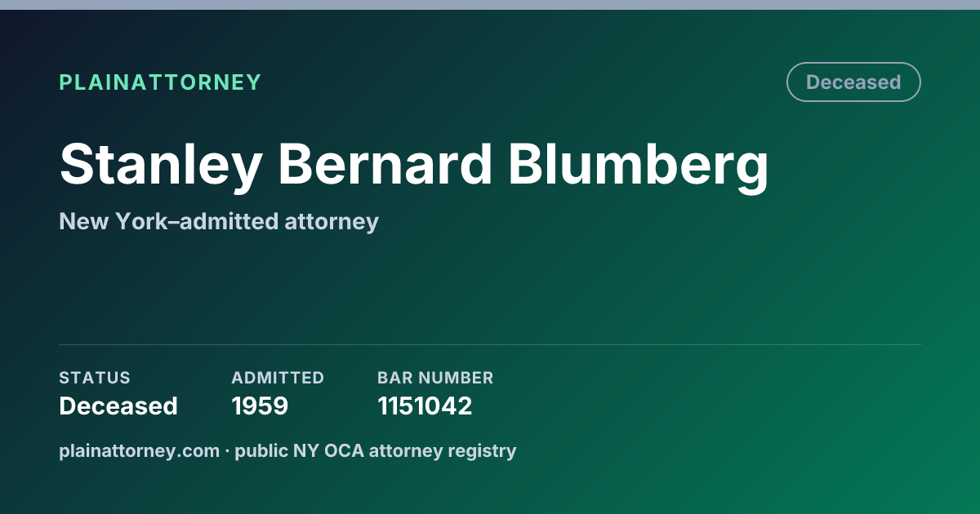Open the plainattorney.com footer link
The width and height of the screenshot is (980, 514).
point(139,450)
